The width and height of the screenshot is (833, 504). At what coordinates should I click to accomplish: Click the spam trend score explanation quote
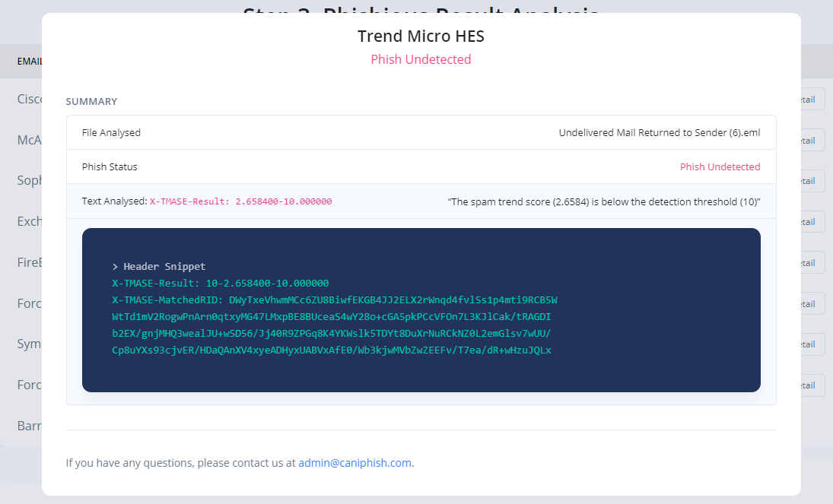[604, 201]
